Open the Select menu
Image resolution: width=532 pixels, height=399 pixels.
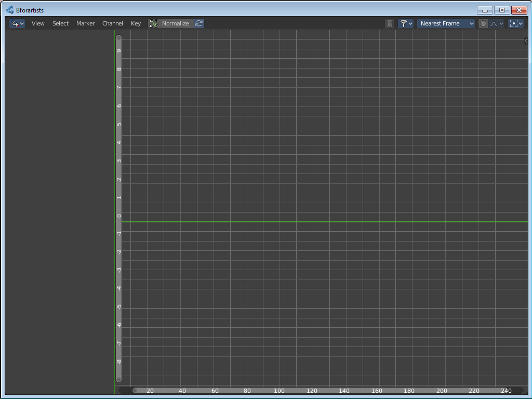60,23
